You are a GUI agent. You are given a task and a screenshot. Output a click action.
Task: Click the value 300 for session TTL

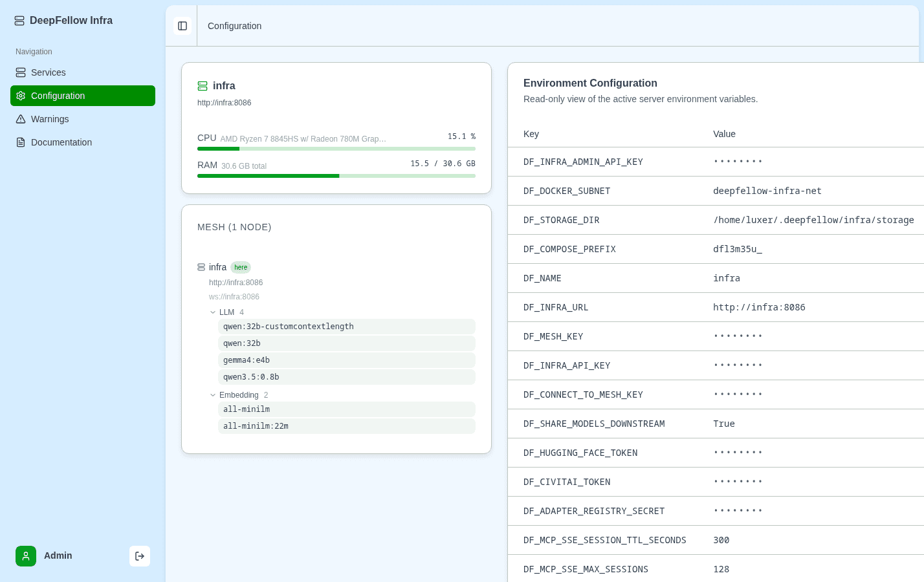coord(721,540)
